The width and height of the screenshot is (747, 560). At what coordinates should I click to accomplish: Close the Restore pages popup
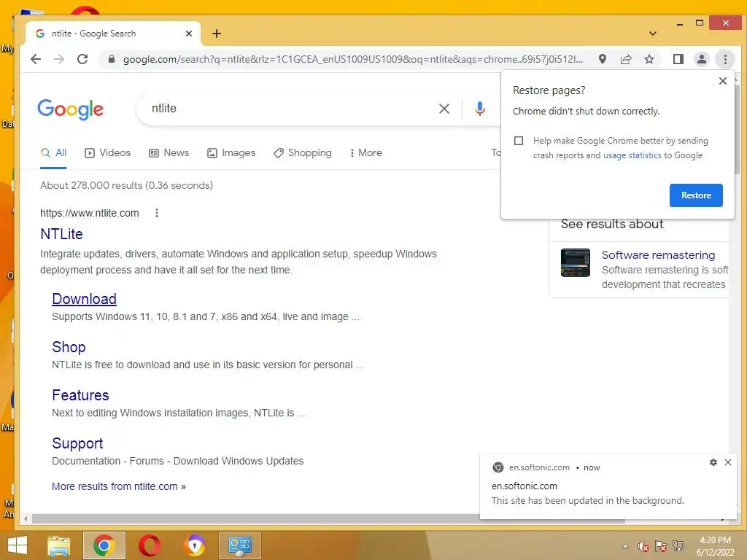pyautogui.click(x=723, y=81)
